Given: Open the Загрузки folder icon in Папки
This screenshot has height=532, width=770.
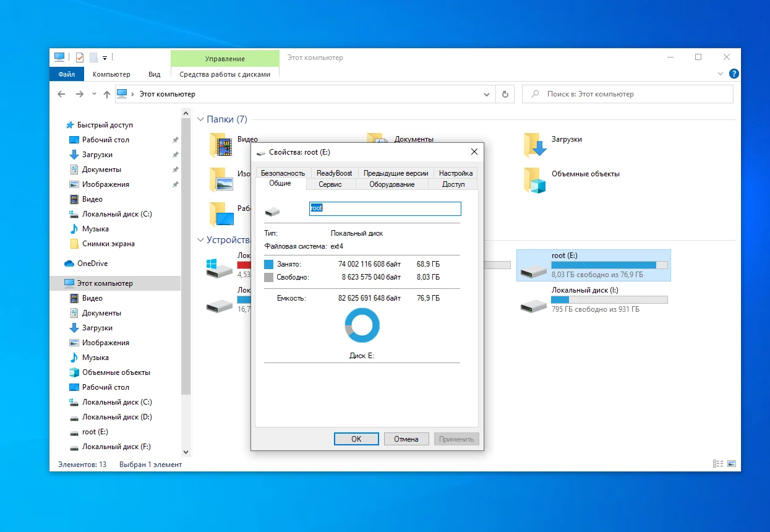Looking at the screenshot, I should coord(535,145).
